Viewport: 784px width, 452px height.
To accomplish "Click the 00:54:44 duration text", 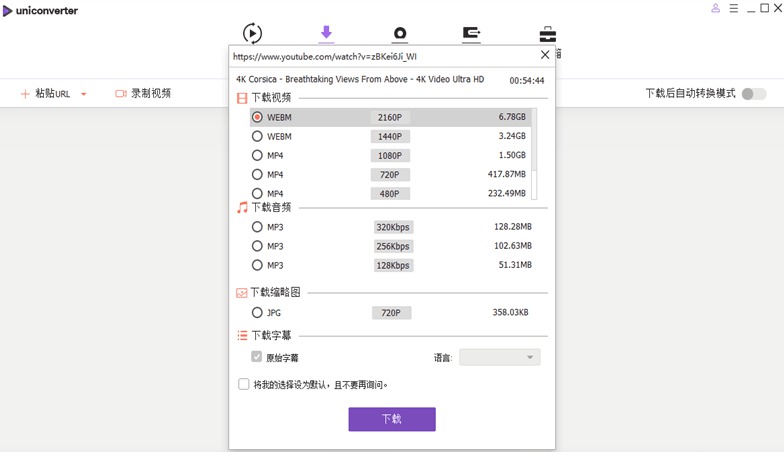I will click(526, 80).
